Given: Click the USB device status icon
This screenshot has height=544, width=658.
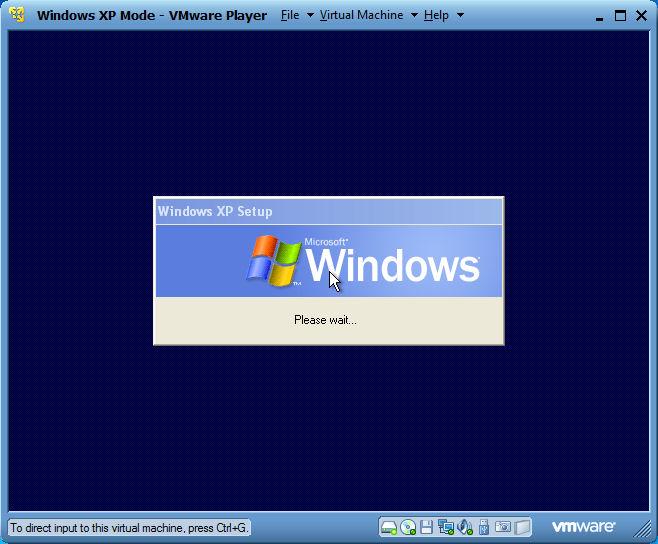Looking at the screenshot, I should point(484,527).
